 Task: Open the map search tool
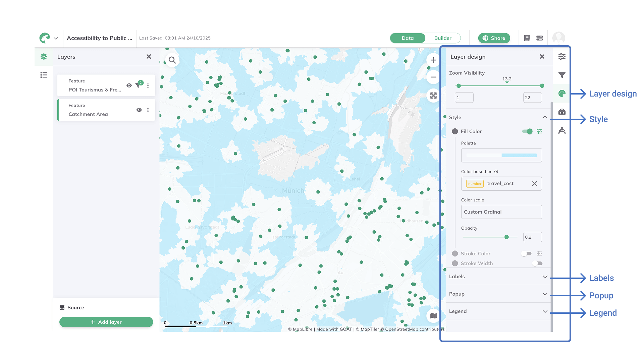click(x=172, y=60)
